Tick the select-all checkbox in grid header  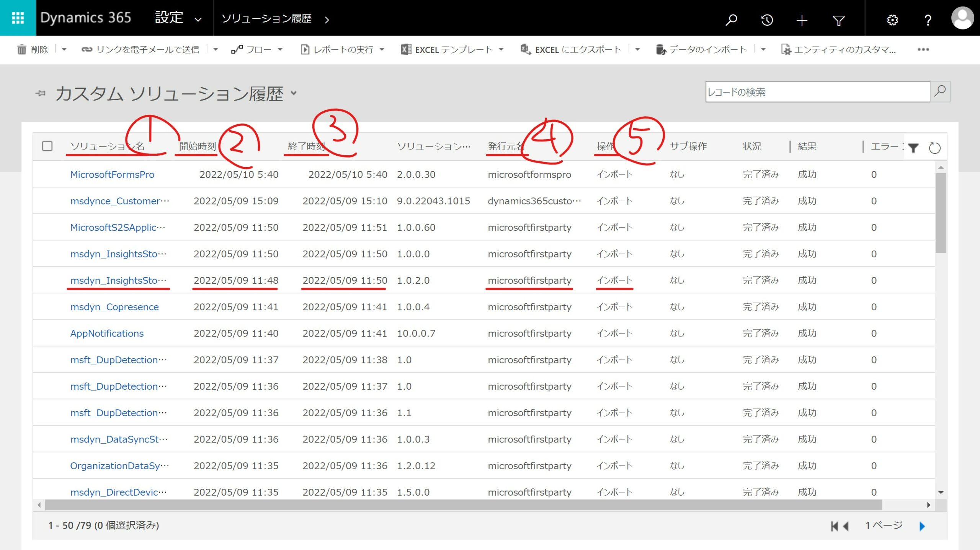[x=47, y=146]
